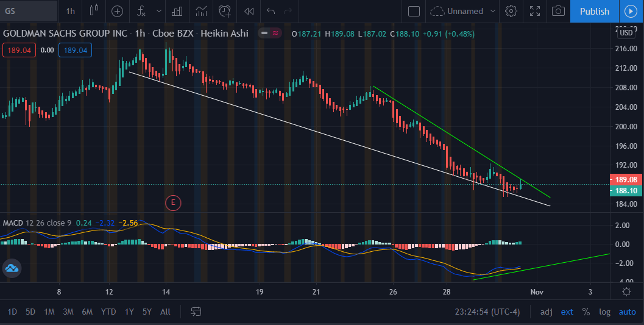Open the GS symbol search box
The width and height of the screenshot is (644, 325).
click(29, 11)
